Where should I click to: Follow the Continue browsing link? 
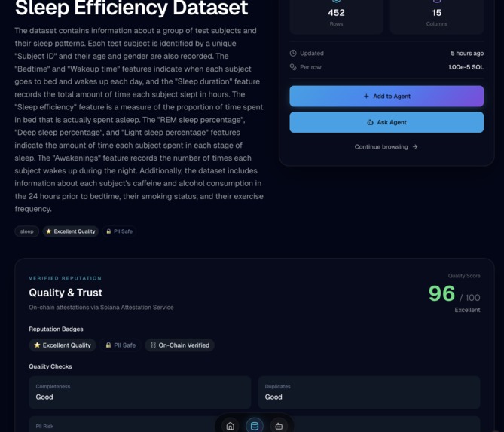pyautogui.click(x=386, y=147)
